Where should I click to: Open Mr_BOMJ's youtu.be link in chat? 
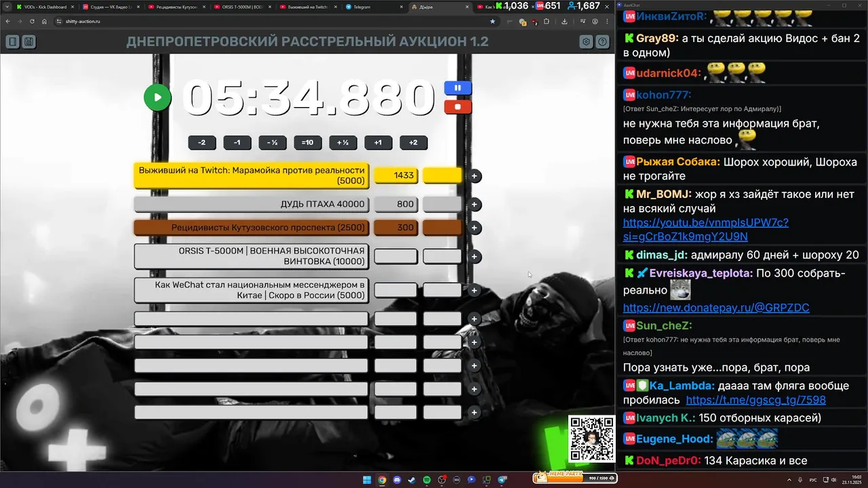click(706, 229)
